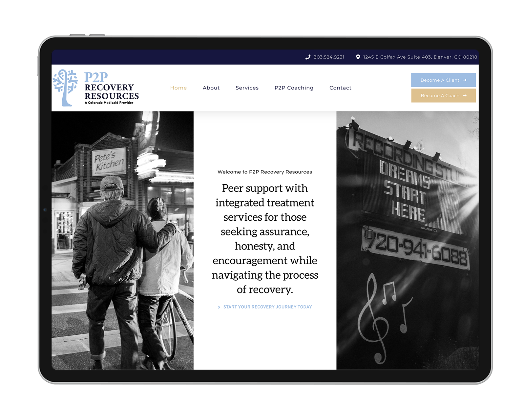The width and height of the screenshot is (525, 420).
Task: Select the P2P tree logo icon
Action: pyautogui.click(x=65, y=86)
